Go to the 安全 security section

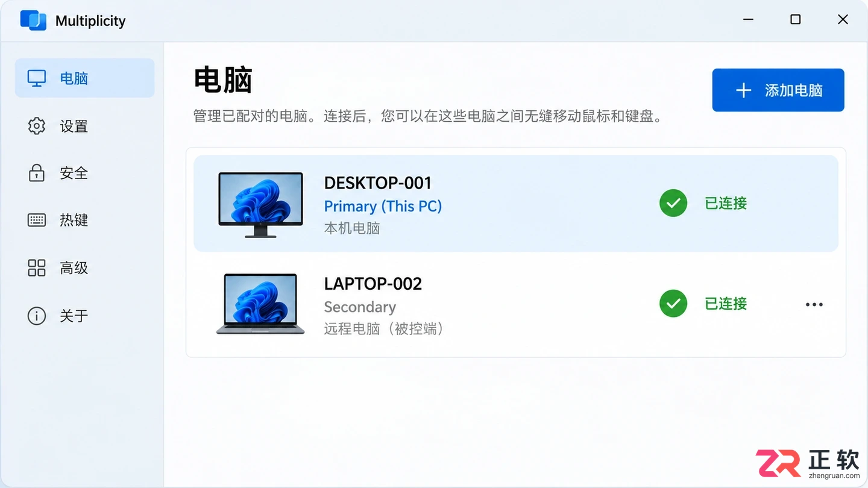coord(84,173)
